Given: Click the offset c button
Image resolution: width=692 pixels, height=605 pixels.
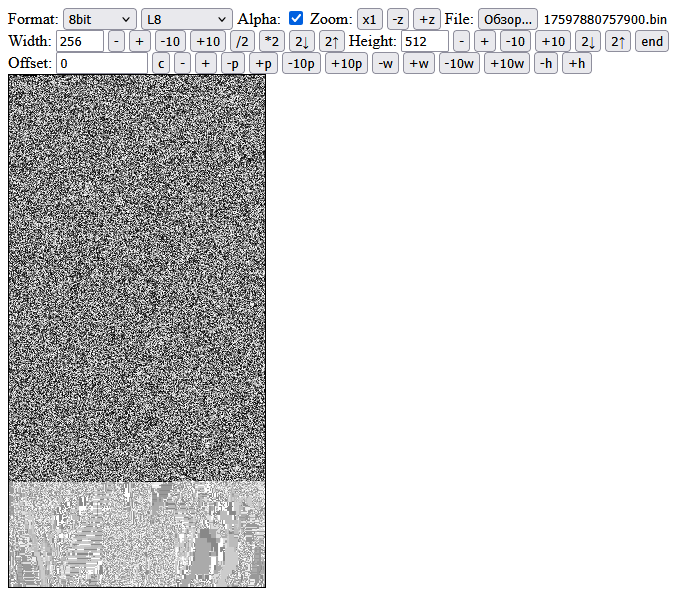Looking at the screenshot, I should (x=161, y=64).
